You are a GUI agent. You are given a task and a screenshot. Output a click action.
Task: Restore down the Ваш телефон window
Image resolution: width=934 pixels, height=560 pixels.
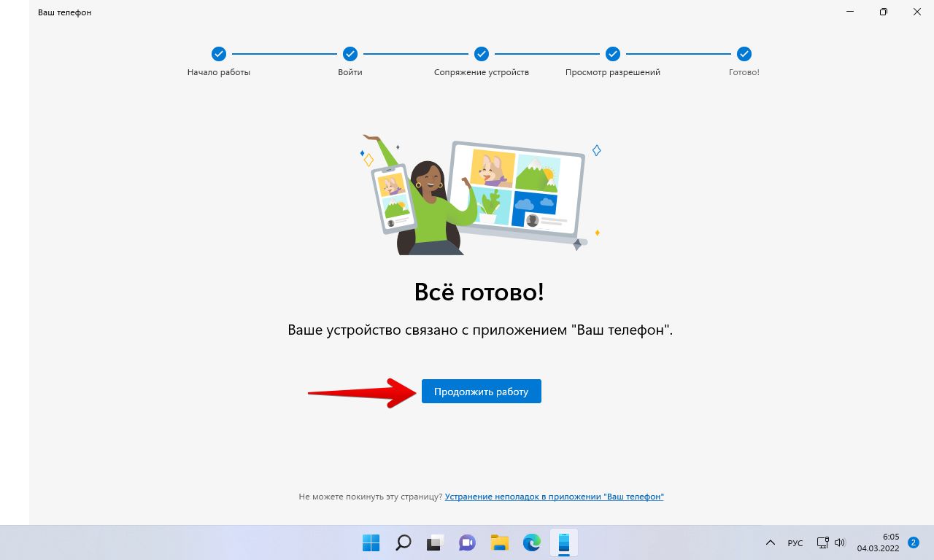coord(884,12)
